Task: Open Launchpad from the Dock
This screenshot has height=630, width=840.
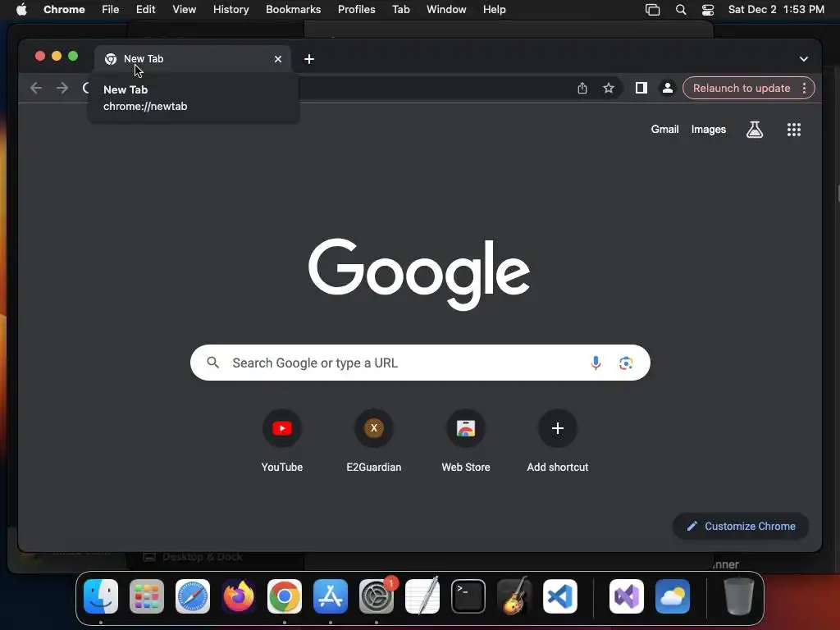Action: [147, 596]
